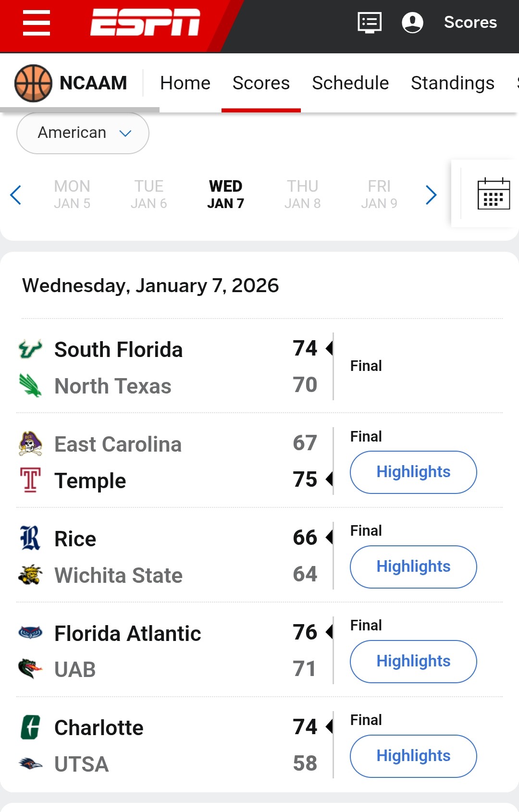This screenshot has height=812, width=519.
Task: Click the NCAAM basketball icon
Action: coord(33,83)
